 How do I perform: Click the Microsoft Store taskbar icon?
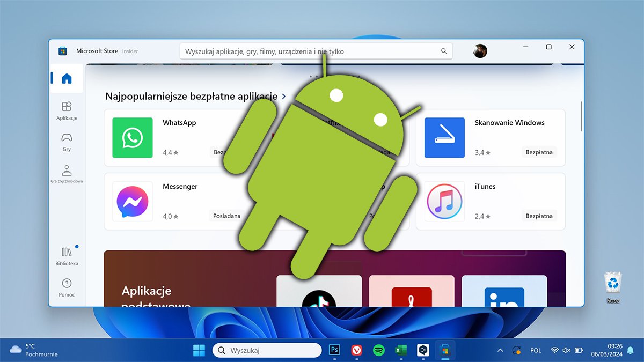tap(445, 350)
